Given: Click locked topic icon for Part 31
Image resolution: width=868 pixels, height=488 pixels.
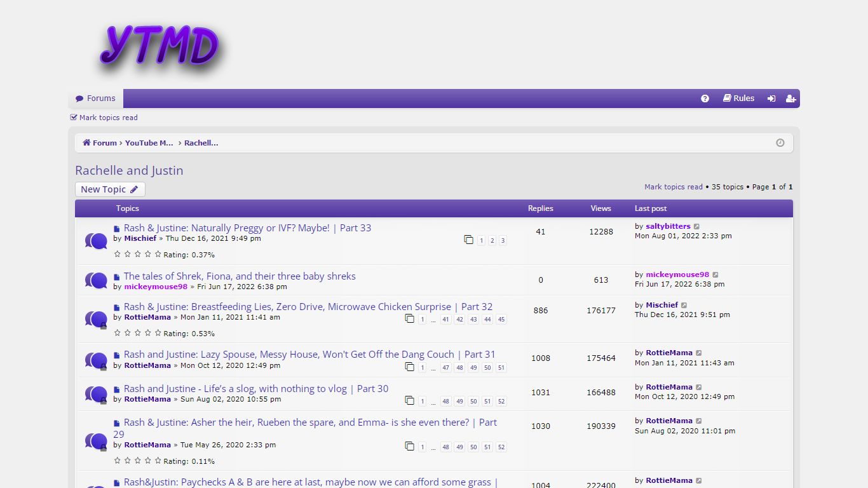Looking at the screenshot, I should [96, 361].
